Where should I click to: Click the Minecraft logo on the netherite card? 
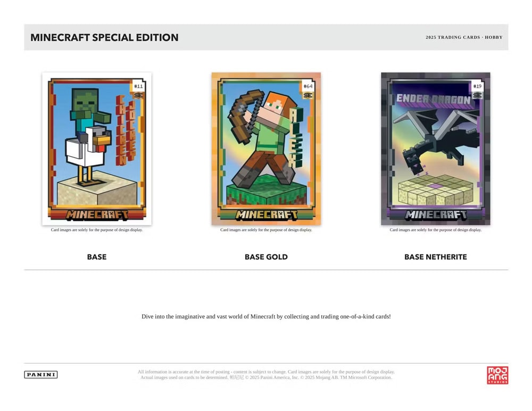[436, 215]
